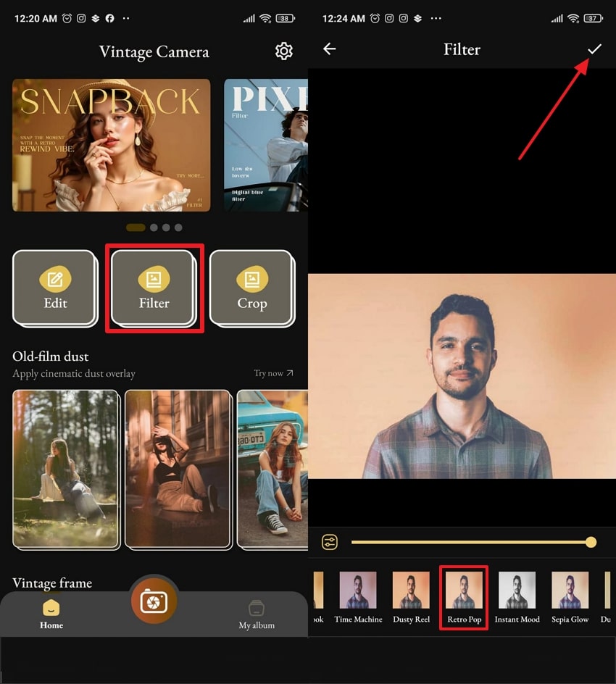The width and height of the screenshot is (616, 684).
Task: Switch to the Home tab
Action: coord(51,614)
